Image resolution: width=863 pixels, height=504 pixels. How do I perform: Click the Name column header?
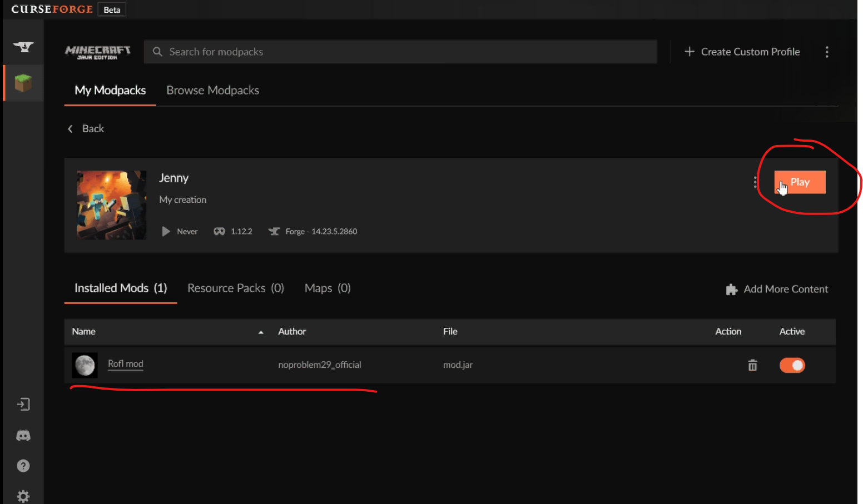click(x=83, y=331)
